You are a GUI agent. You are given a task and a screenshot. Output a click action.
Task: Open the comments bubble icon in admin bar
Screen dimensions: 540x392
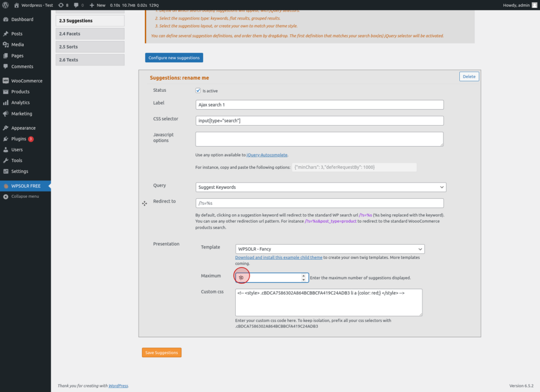(x=76, y=5)
